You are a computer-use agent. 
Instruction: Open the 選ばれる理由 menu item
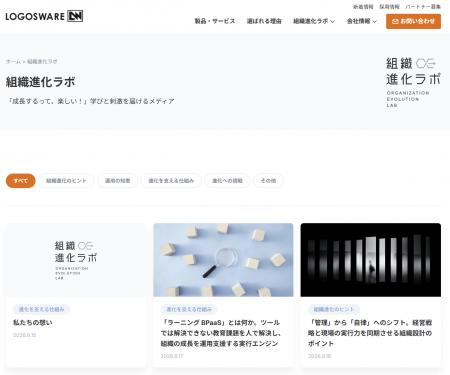click(x=264, y=21)
